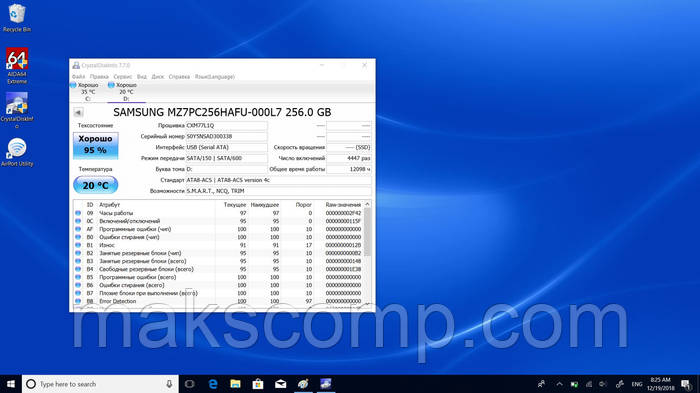Image resolution: width=700 pixels, height=393 pixels.
Task: Click the SMART attribute list scrollbar
Action: pyautogui.click(x=367, y=254)
